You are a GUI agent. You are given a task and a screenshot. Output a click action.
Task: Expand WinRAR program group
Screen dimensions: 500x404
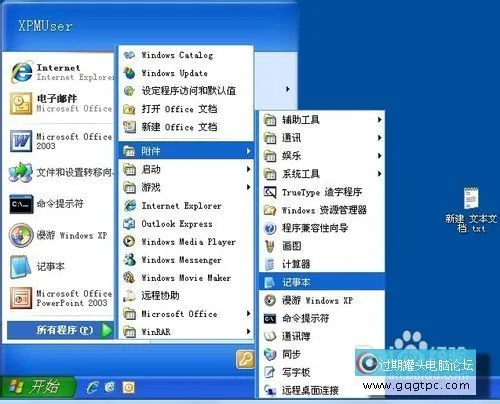coord(186,332)
